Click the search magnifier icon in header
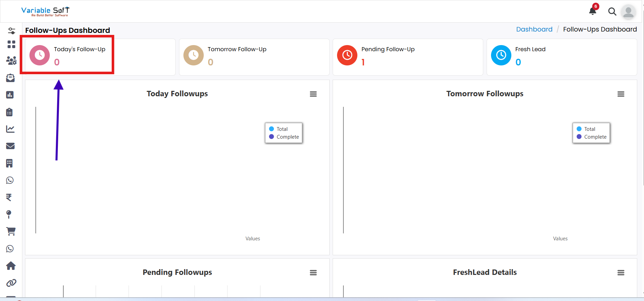This screenshot has height=301, width=644. pyautogui.click(x=612, y=12)
